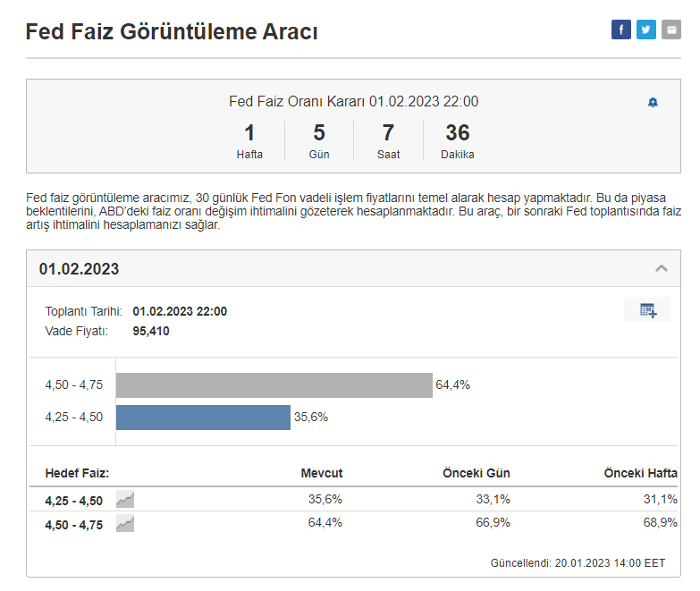Click the Önceki Hafta column header
Viewport: 700px width, 591px height.
point(640,473)
